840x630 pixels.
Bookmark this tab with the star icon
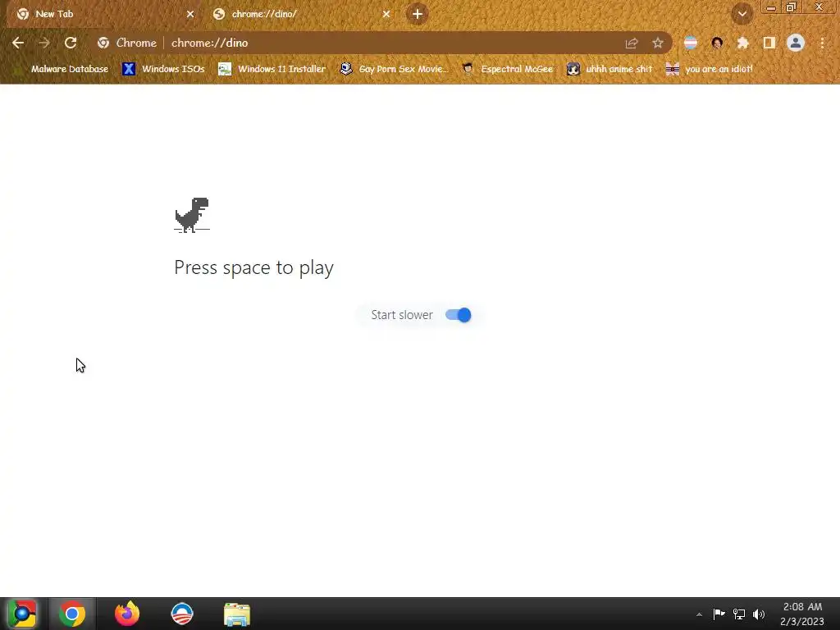click(658, 43)
